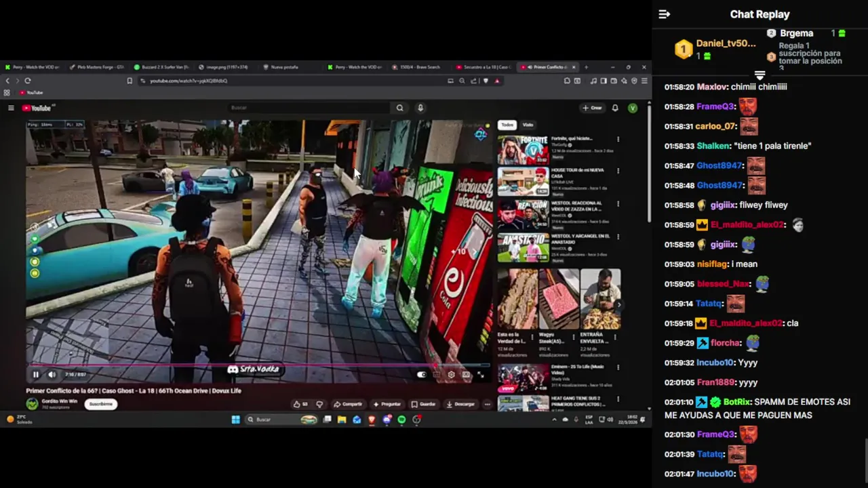
Task: Switch to the image.png browser tab
Action: [x=226, y=67]
